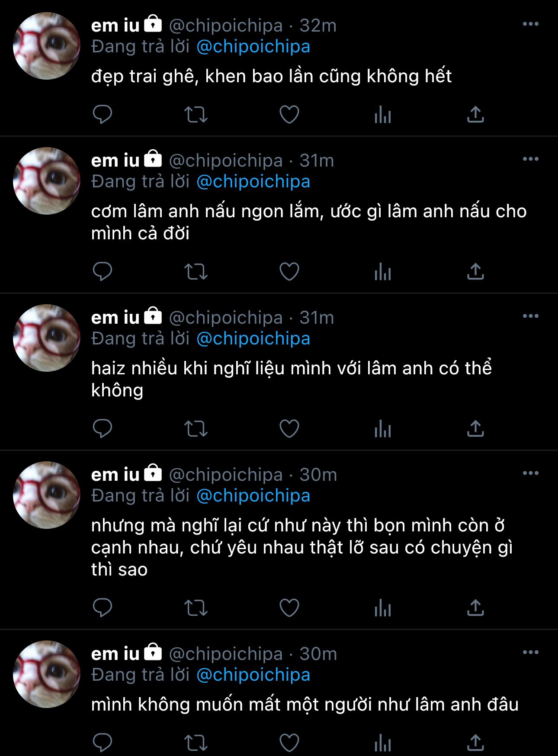
Task: View analytics of the "đẹp trai ghê" tweet
Action: click(383, 115)
